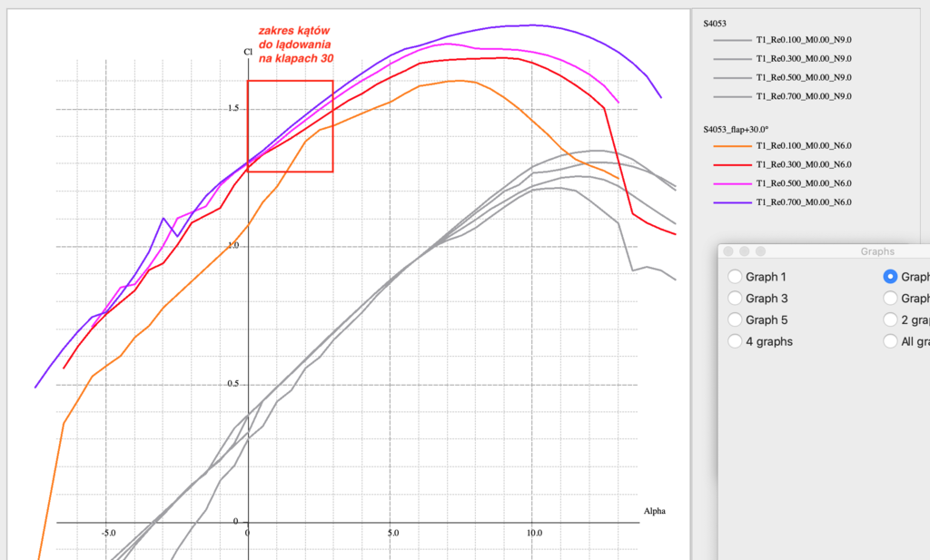Select legend entry T1_Re0.100_M0.00_N9.0
This screenshot has height=560, width=930.
pos(803,41)
